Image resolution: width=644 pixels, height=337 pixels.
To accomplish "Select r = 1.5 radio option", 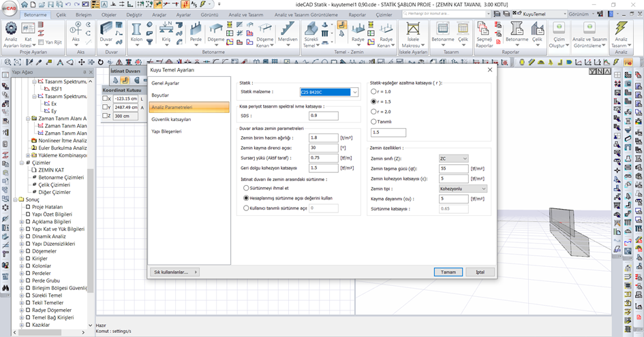I will tap(373, 101).
